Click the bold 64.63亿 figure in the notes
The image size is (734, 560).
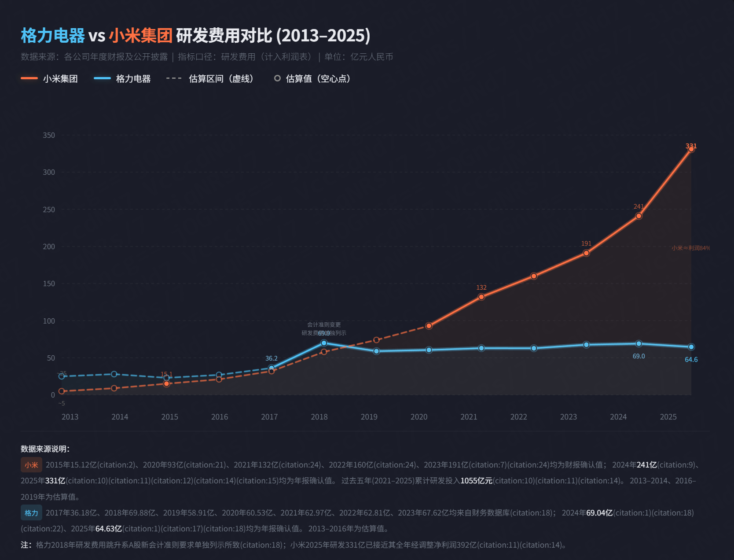click(109, 529)
